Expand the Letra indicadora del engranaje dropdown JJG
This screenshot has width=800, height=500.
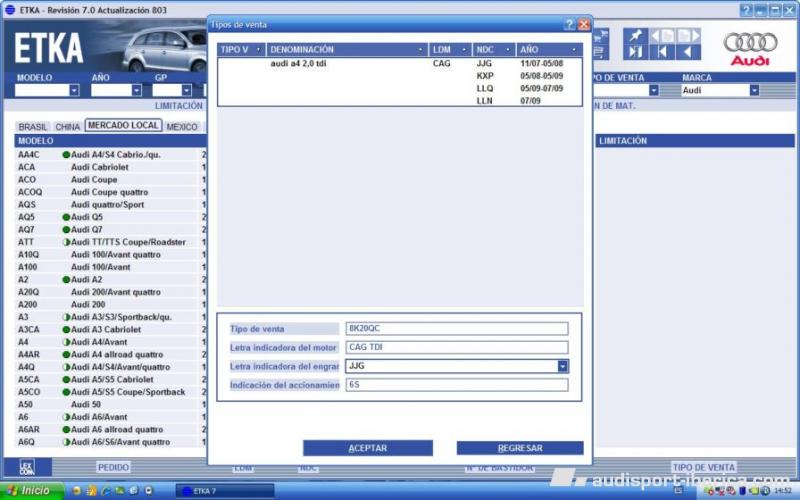(x=562, y=366)
